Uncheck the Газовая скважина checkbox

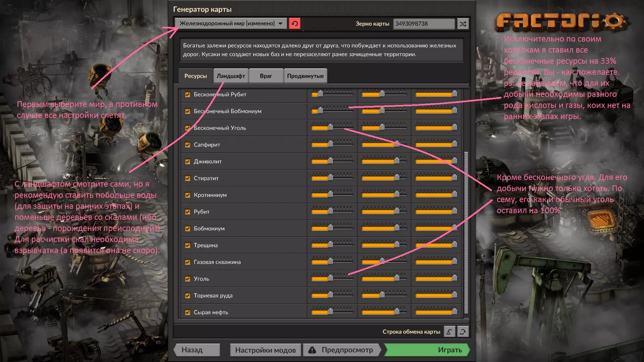187,262
